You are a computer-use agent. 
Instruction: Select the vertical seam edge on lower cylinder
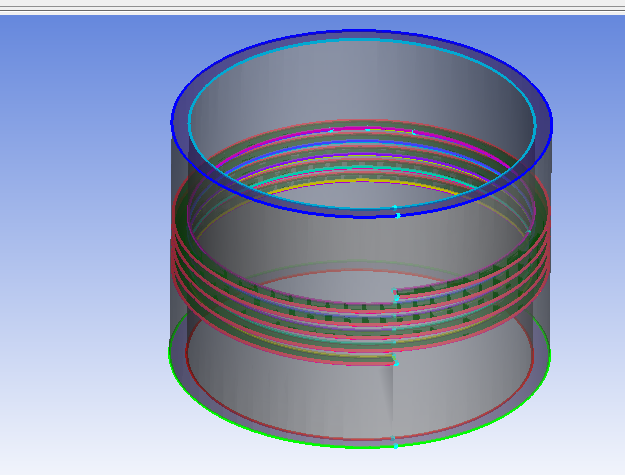coord(394,400)
